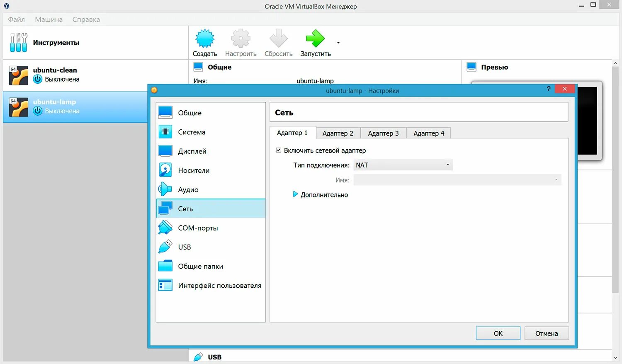
Task: Open the USB plug icon category
Action: point(165,247)
